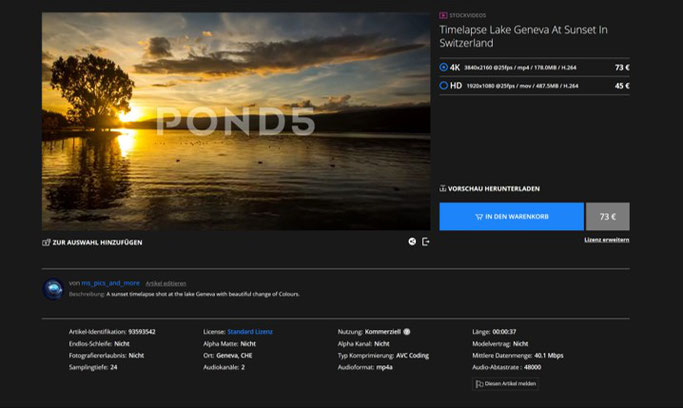This screenshot has height=408, width=683.
Task: Click the download icon beside Vorschau herunterladen
Action: pyautogui.click(x=443, y=189)
